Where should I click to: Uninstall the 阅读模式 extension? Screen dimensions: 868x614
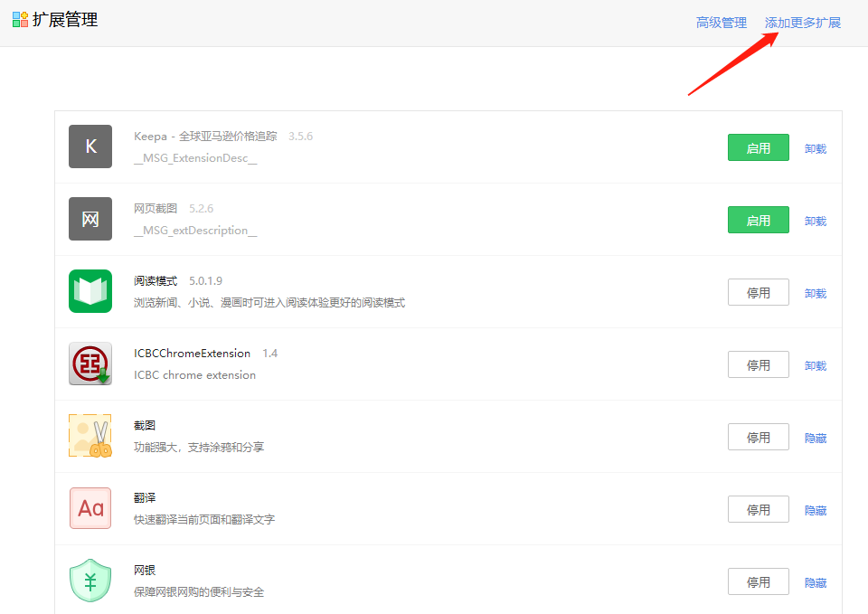pyautogui.click(x=816, y=293)
